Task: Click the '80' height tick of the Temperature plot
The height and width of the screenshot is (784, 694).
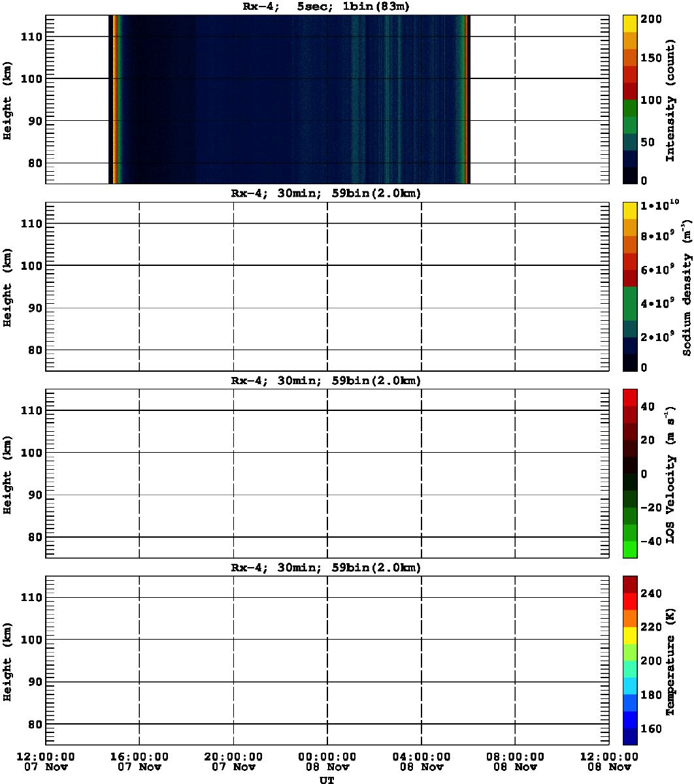Action: pos(35,724)
